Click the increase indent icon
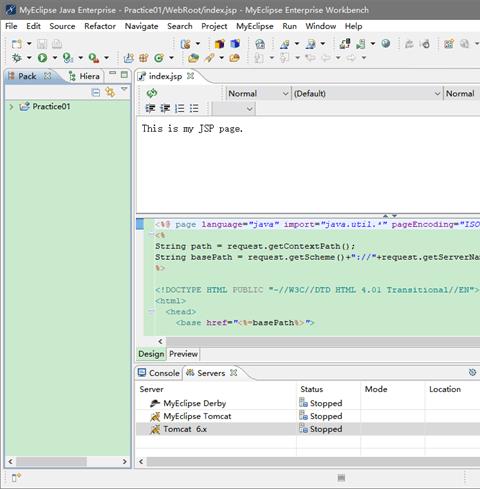 point(165,108)
